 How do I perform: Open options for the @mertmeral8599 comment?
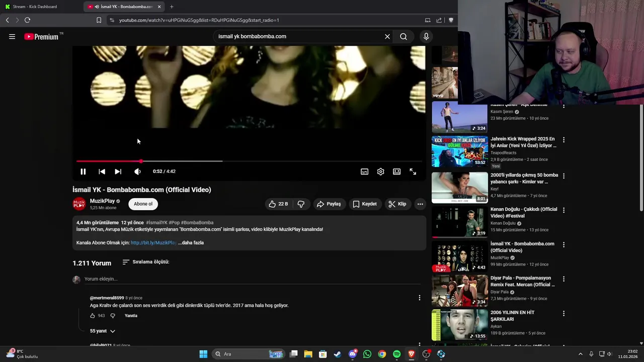(x=419, y=298)
